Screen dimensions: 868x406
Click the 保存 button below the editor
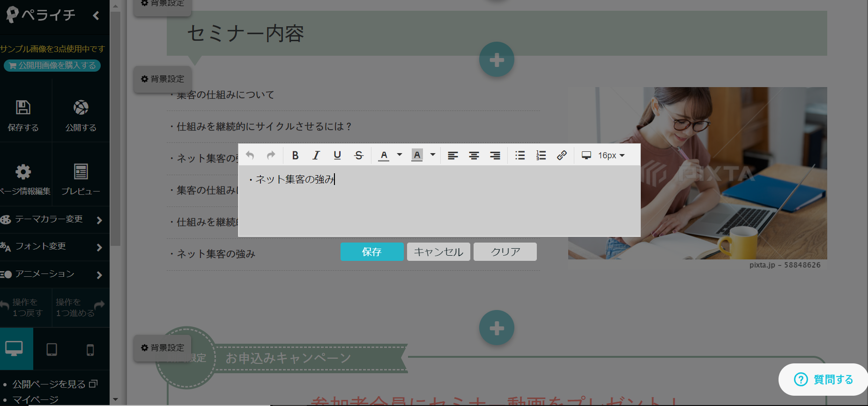coord(372,252)
